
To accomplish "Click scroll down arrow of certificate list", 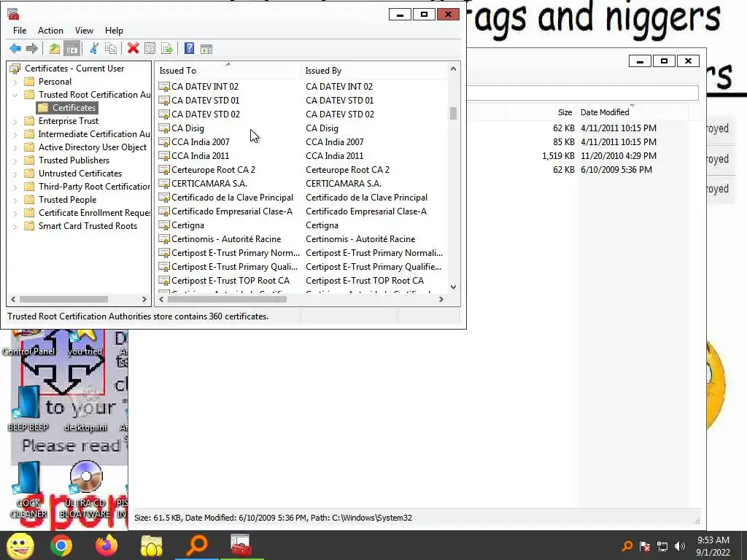I will tap(453, 287).
